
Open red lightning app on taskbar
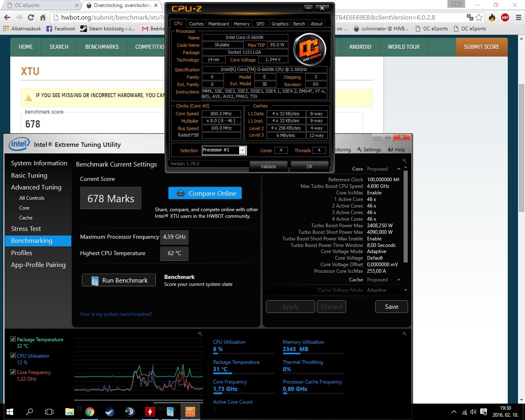coord(150,412)
